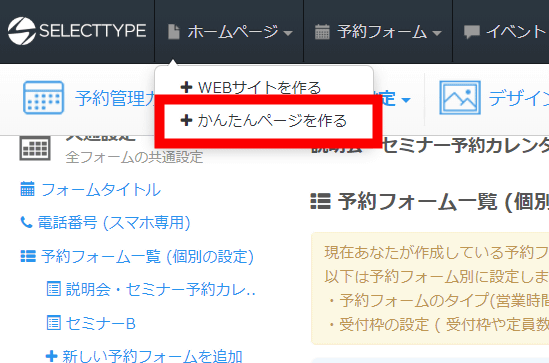Click the 予約管理 calendar icon

click(x=43, y=98)
